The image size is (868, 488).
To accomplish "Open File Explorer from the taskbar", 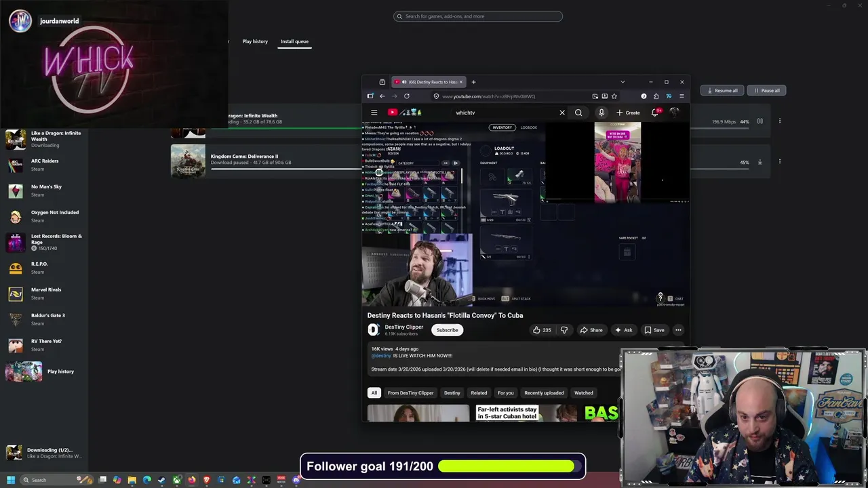I will pos(132,480).
